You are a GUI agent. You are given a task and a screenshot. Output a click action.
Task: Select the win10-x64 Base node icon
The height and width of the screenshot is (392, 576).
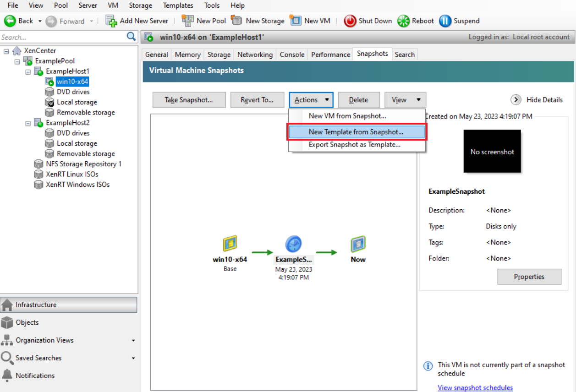[x=230, y=244]
